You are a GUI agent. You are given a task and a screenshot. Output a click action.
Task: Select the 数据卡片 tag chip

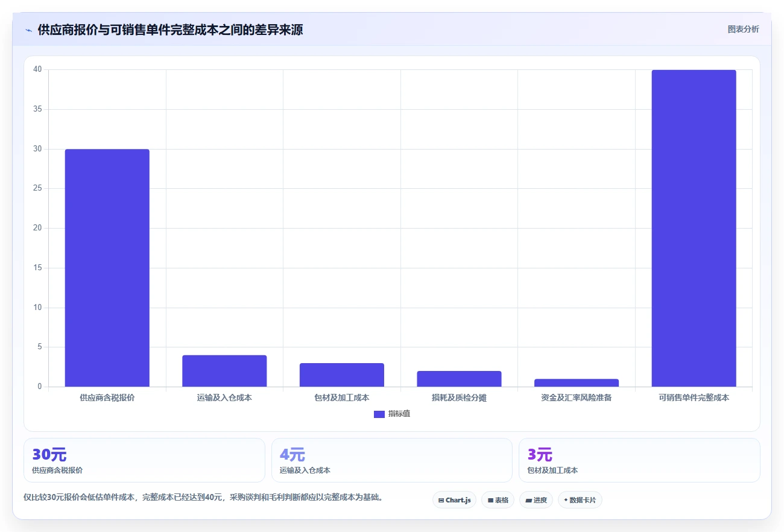pos(580,500)
